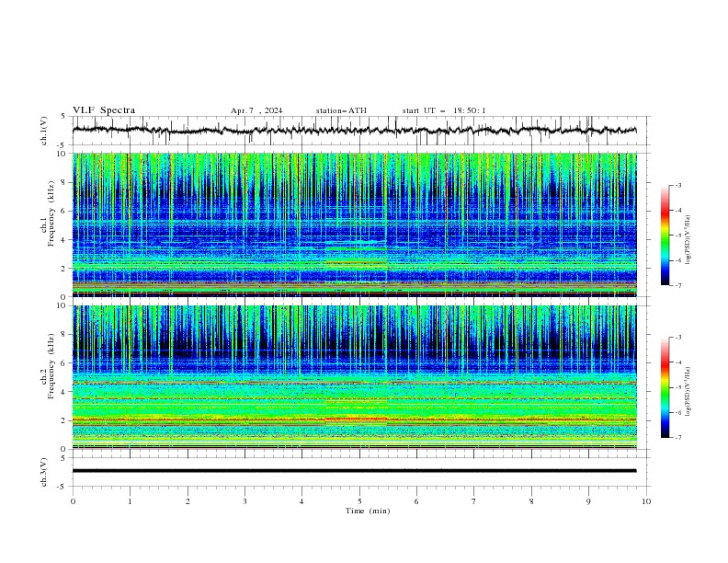Click the time axis tick label "0"
This screenshot has height=563, width=728.
coord(73,501)
